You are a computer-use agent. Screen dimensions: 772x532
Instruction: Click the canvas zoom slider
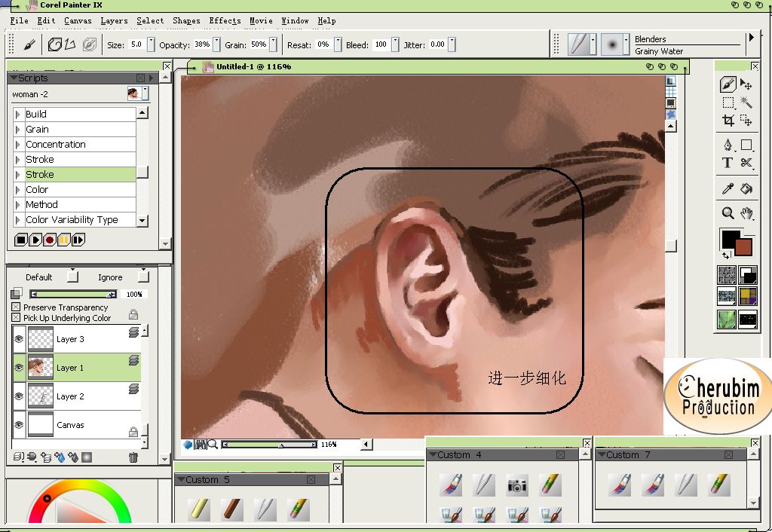pos(269,445)
